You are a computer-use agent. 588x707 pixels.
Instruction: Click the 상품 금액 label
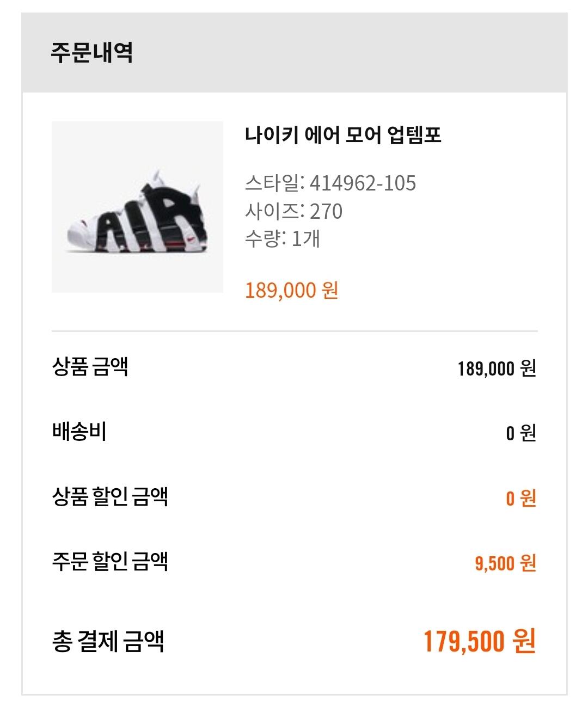click(x=90, y=366)
